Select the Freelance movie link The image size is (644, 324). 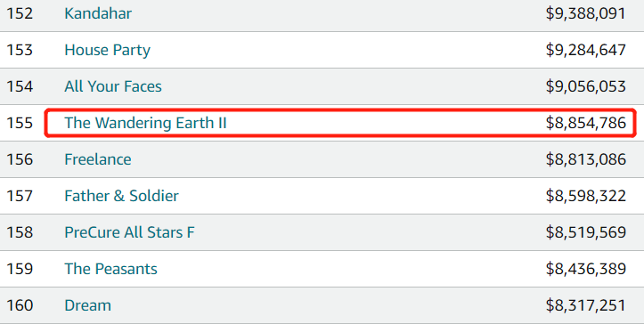(x=98, y=159)
